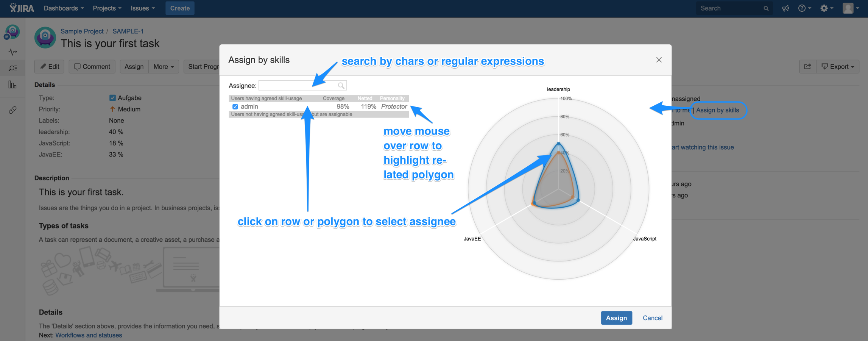This screenshot has height=341, width=868.
Task: Expand the Export dropdown menu
Action: tap(838, 66)
